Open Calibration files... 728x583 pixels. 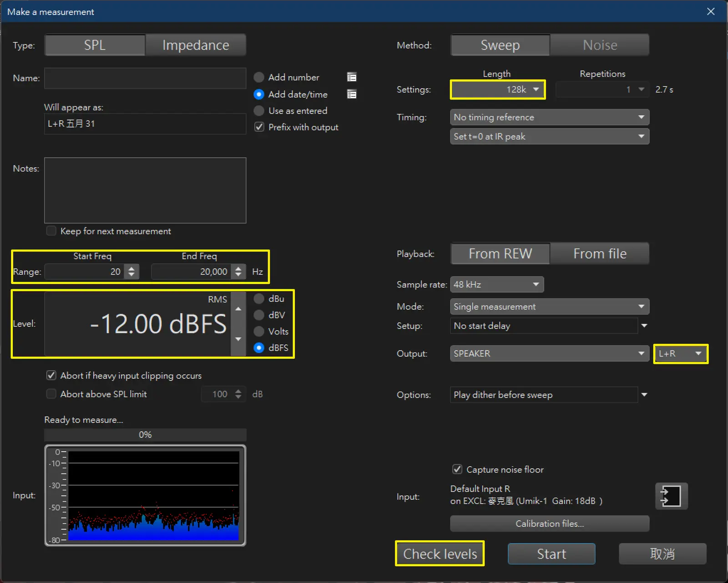550,523
